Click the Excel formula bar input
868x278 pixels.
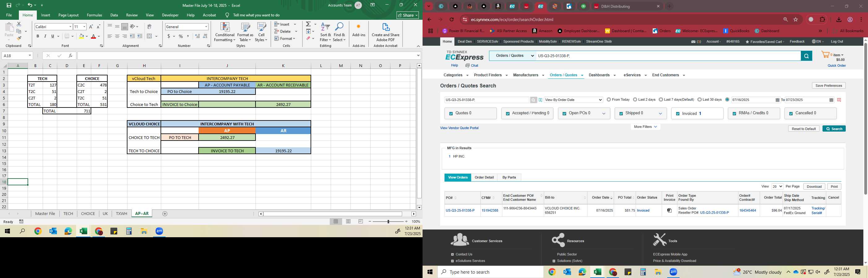pyautogui.click(x=247, y=56)
